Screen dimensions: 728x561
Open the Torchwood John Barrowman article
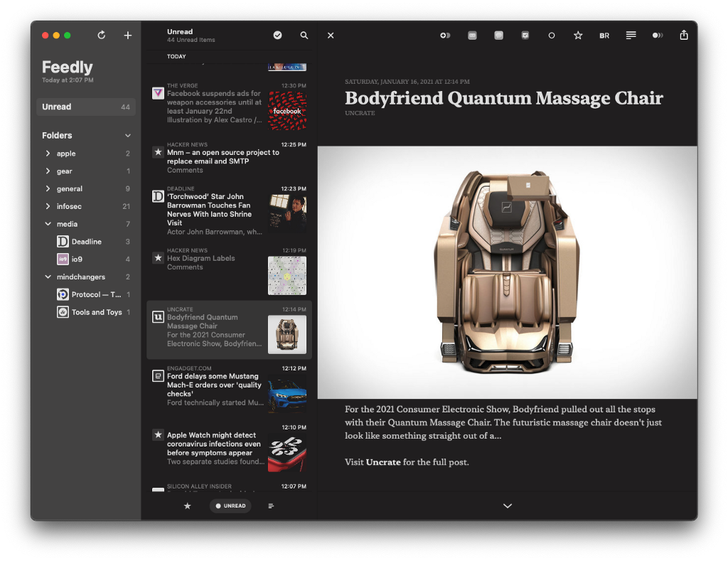pyautogui.click(x=229, y=212)
